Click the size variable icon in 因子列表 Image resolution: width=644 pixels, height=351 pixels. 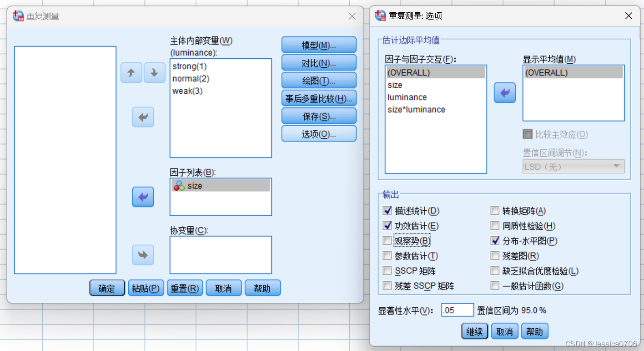point(179,186)
